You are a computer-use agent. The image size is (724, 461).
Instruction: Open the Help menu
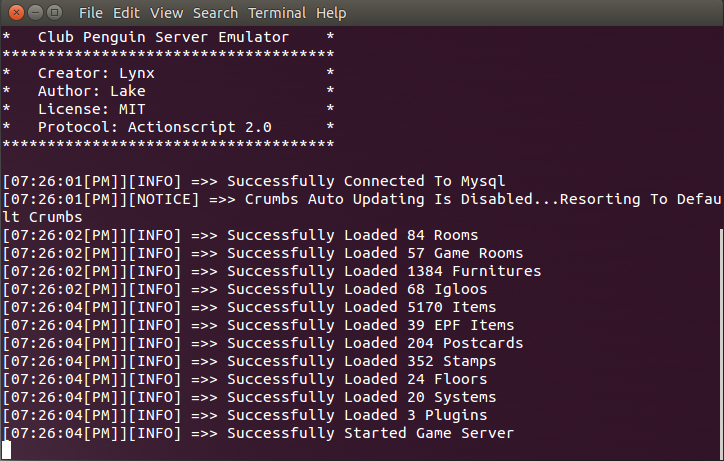click(x=331, y=13)
